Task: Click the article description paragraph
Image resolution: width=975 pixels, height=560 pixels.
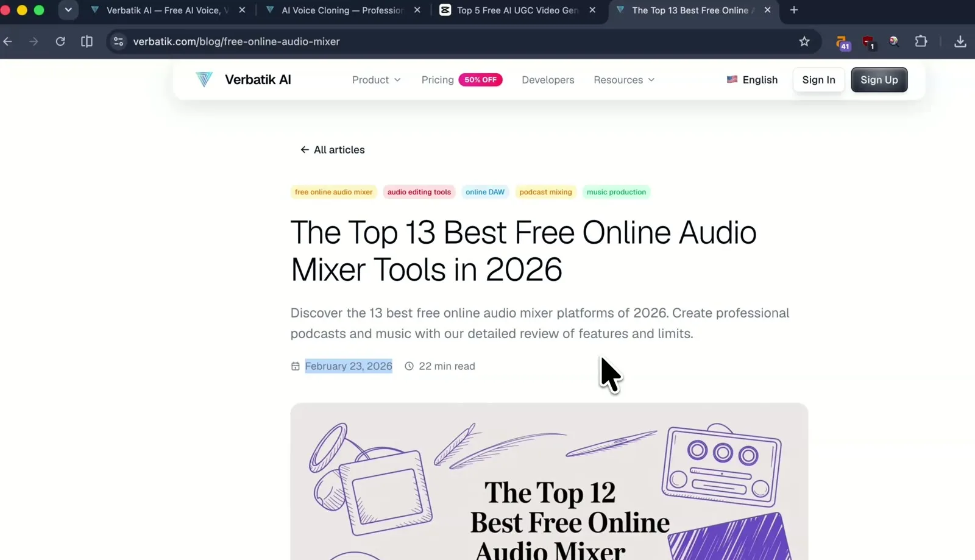Action: (x=540, y=323)
